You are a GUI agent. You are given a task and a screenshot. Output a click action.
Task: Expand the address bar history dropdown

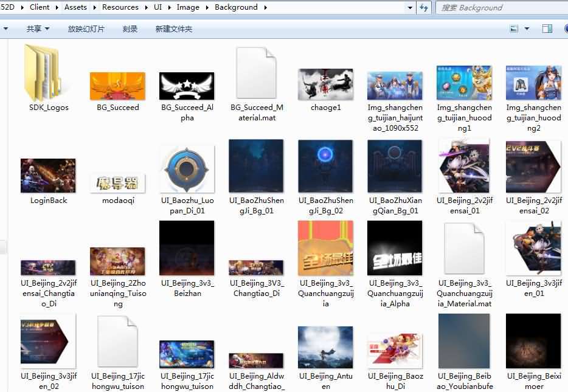coord(410,7)
